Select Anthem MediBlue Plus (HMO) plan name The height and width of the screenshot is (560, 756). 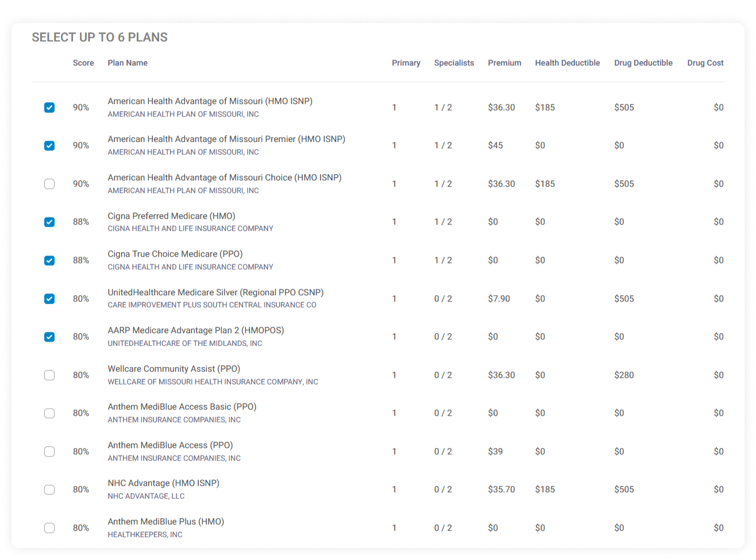(x=166, y=522)
